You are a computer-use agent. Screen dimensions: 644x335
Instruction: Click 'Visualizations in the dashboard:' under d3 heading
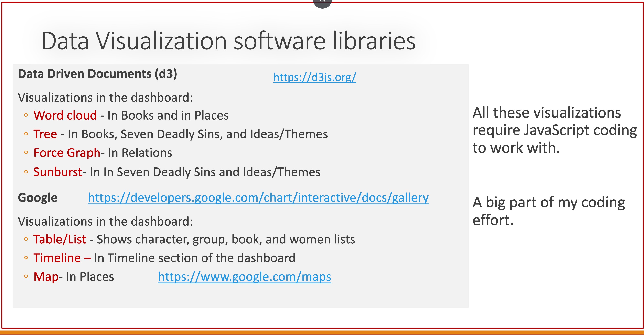point(105,98)
